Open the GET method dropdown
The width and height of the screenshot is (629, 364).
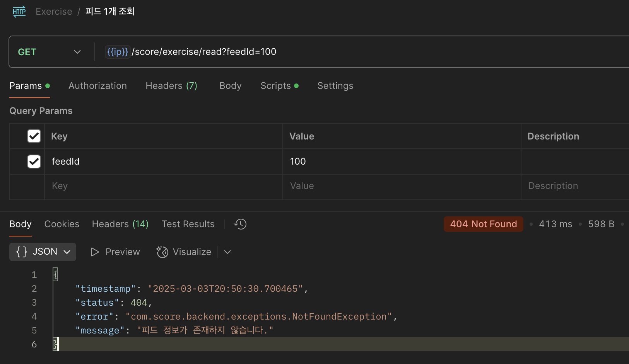click(x=50, y=52)
